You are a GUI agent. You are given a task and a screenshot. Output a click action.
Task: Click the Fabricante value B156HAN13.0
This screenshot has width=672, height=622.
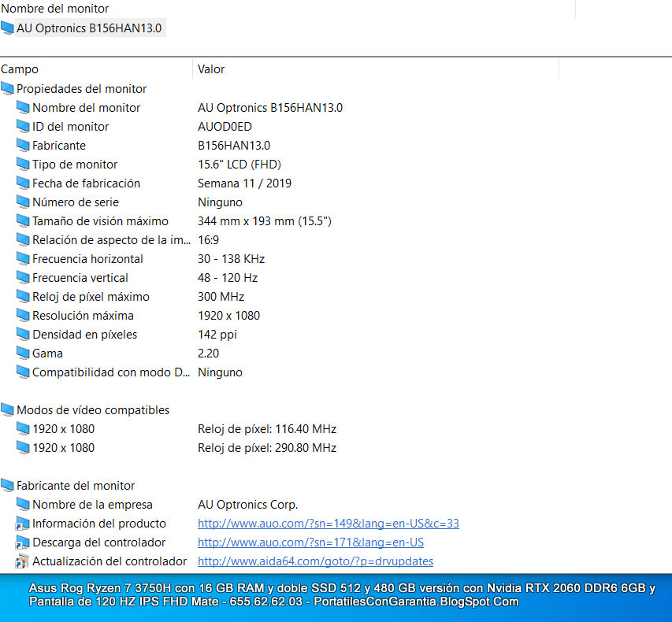pyautogui.click(x=233, y=145)
